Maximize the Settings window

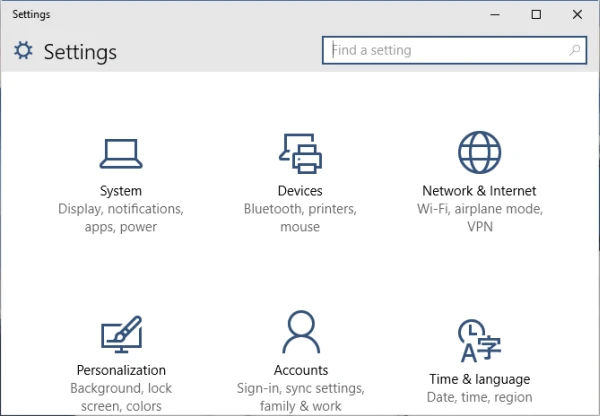click(x=536, y=14)
